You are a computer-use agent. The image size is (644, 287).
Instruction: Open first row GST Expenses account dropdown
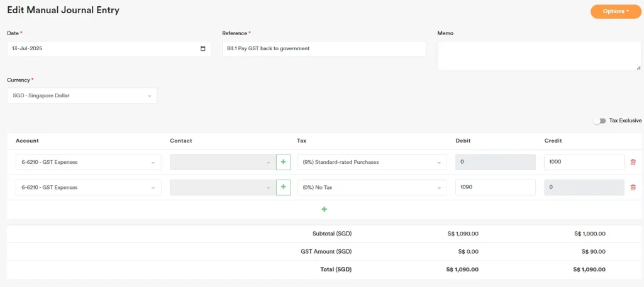[88, 162]
